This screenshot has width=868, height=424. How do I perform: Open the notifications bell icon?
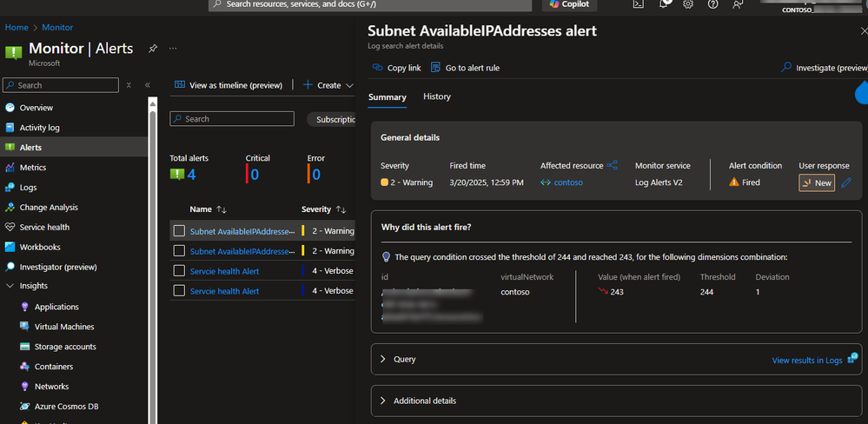664,3
